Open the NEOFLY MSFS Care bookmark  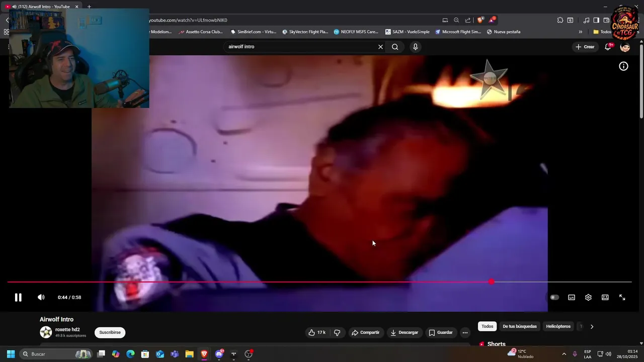(x=356, y=32)
